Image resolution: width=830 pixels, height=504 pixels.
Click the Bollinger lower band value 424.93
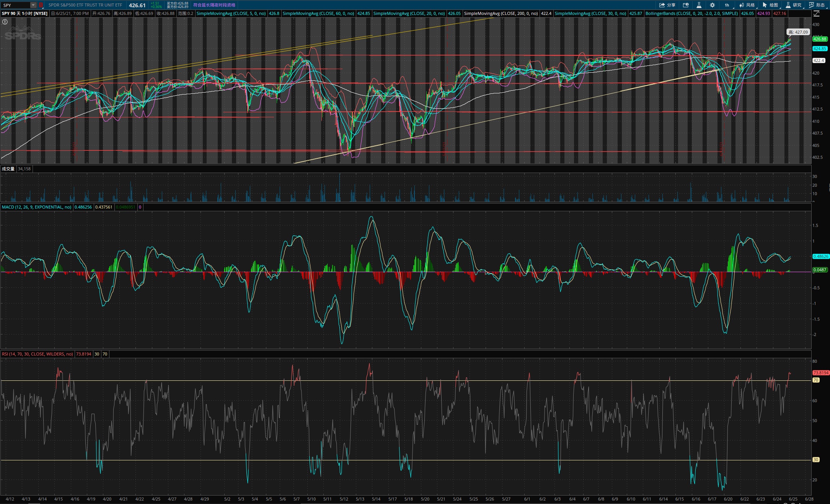[x=763, y=13]
